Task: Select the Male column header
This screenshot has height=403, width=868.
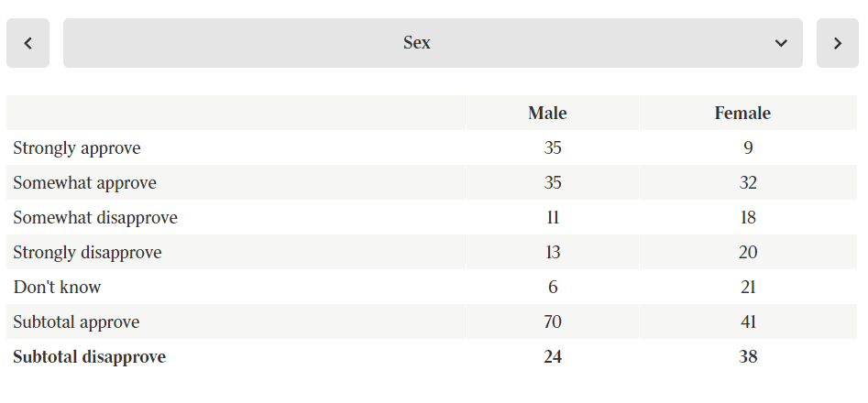Action: tap(547, 114)
